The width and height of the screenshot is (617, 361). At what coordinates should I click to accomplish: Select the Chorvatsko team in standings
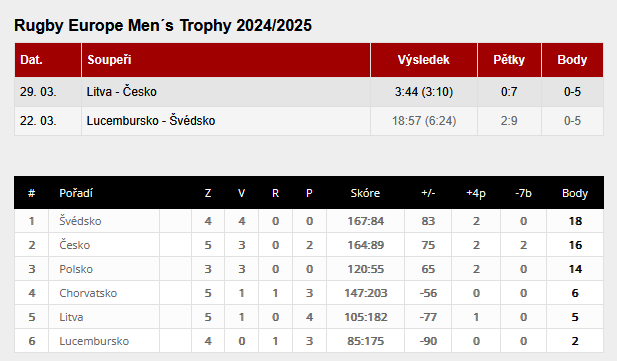(88, 293)
